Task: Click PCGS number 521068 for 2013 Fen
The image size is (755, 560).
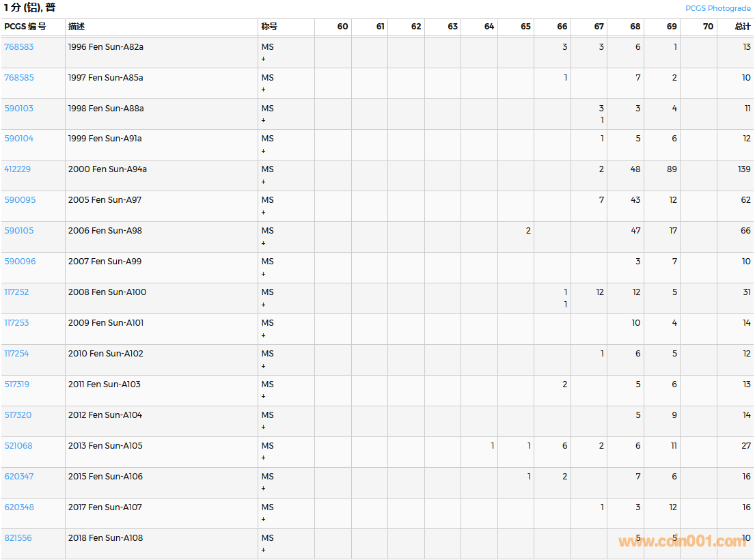Action: click(x=18, y=446)
